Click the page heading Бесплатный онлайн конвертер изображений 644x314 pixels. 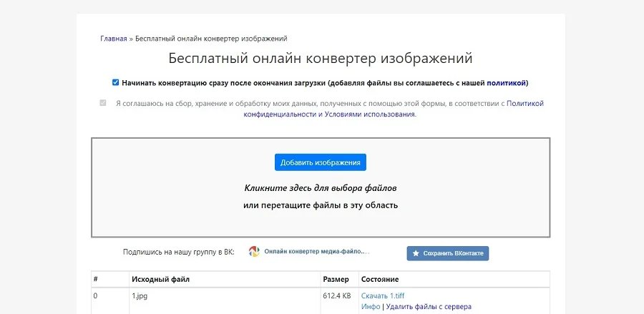tap(321, 58)
